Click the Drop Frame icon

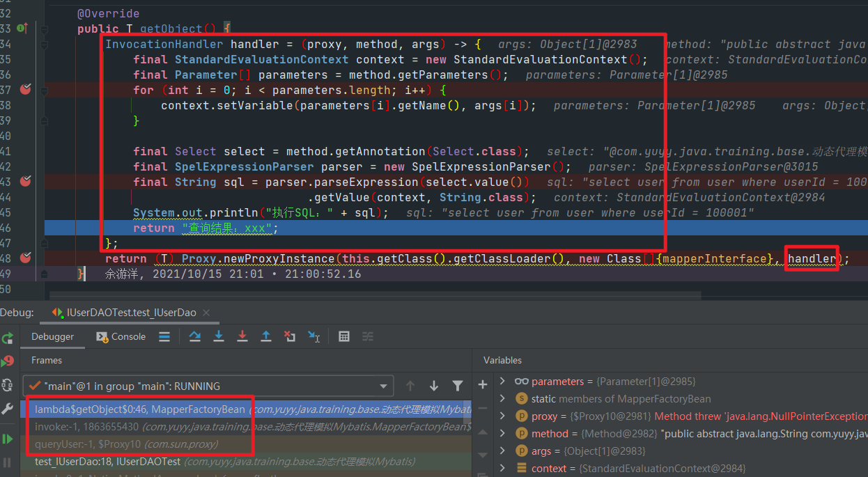click(290, 336)
